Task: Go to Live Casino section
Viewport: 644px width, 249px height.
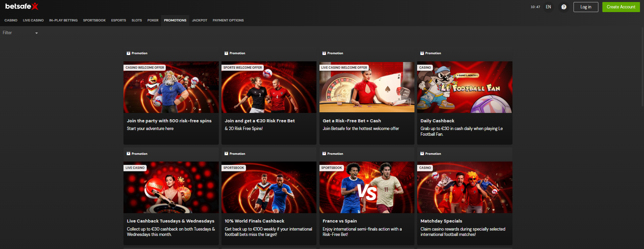Action: [x=33, y=20]
